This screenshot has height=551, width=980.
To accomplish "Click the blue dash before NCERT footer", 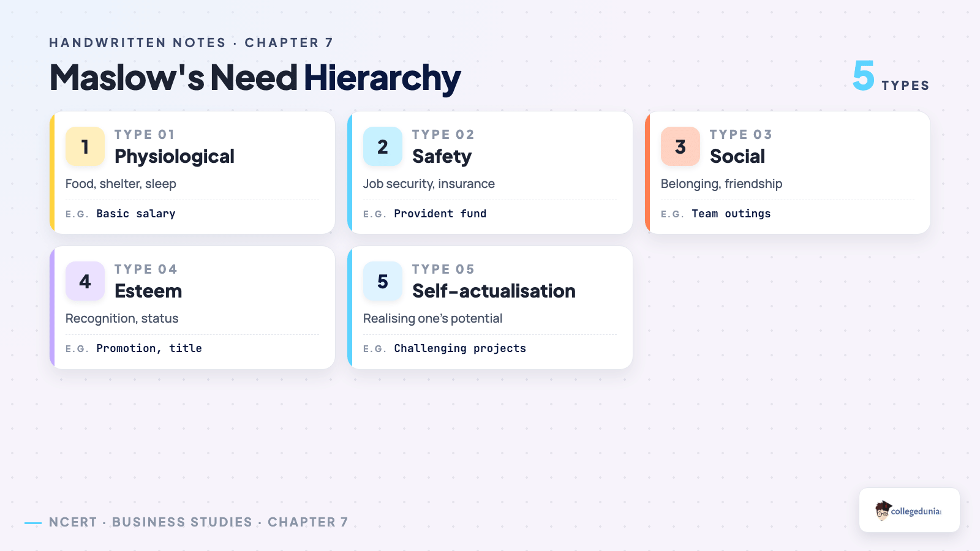I will click(x=33, y=523).
